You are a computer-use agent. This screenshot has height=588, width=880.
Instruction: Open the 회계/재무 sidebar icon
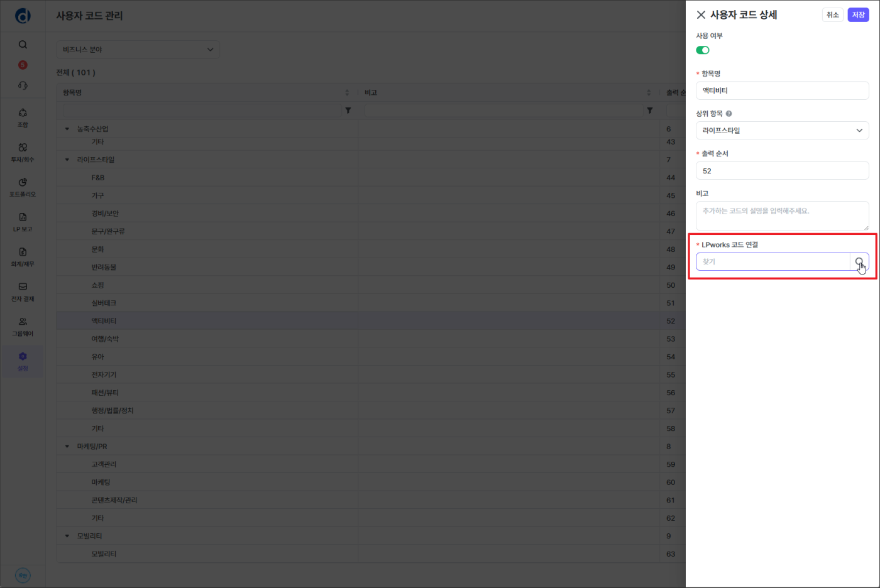pos(23,256)
